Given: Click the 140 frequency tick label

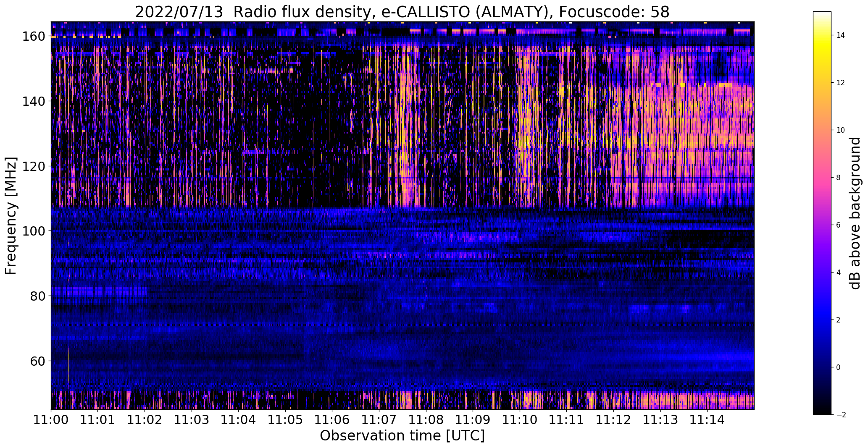Looking at the screenshot, I should tap(34, 101).
